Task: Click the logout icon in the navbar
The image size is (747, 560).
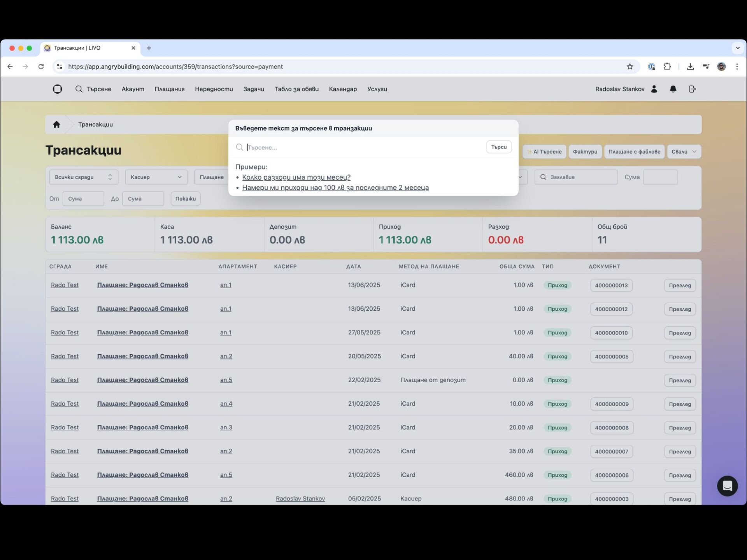Action: [x=692, y=89]
